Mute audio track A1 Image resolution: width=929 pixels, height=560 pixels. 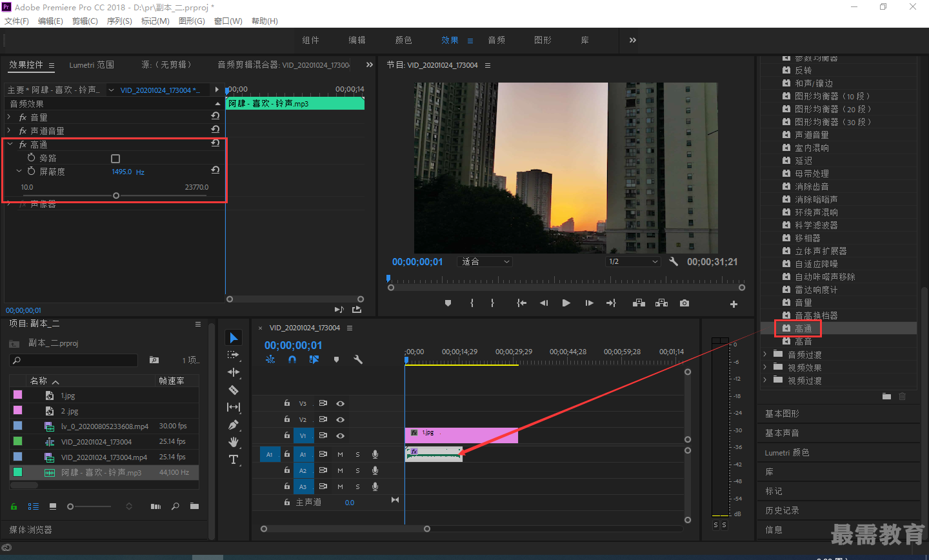point(340,454)
